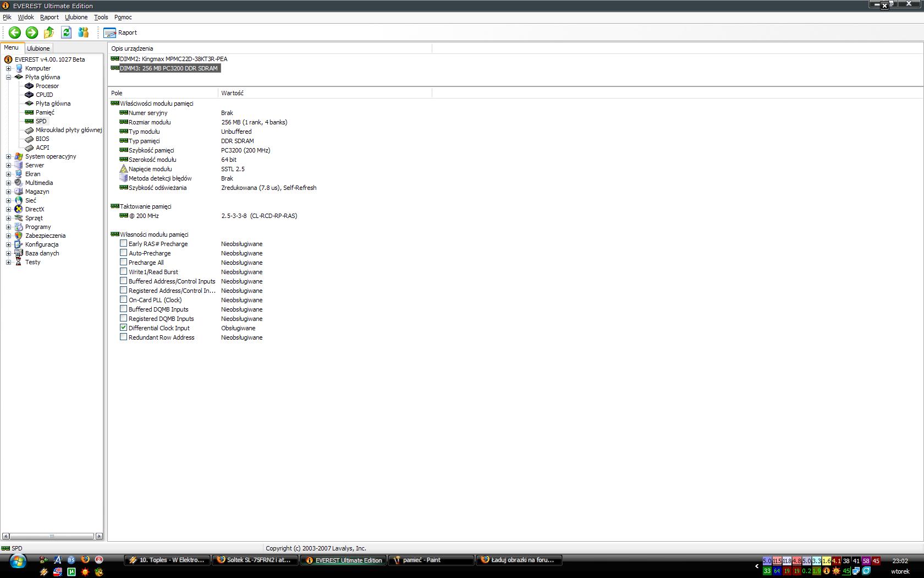Toggle the Buffered Address/Control Inputs checkbox
The image size is (924, 578).
124,281
